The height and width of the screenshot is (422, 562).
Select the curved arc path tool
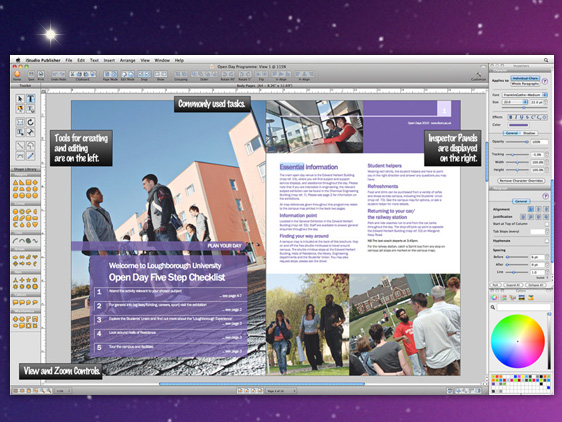tap(20, 156)
